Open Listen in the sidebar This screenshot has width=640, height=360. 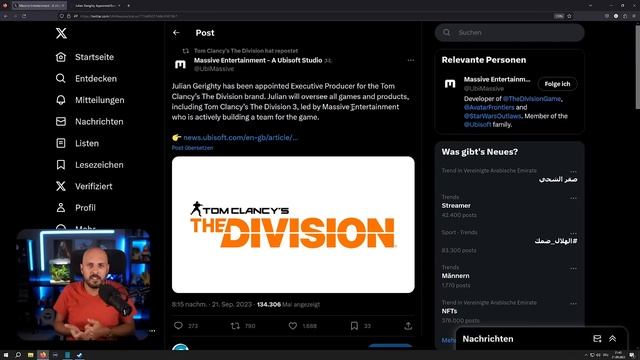pyautogui.click(x=87, y=143)
